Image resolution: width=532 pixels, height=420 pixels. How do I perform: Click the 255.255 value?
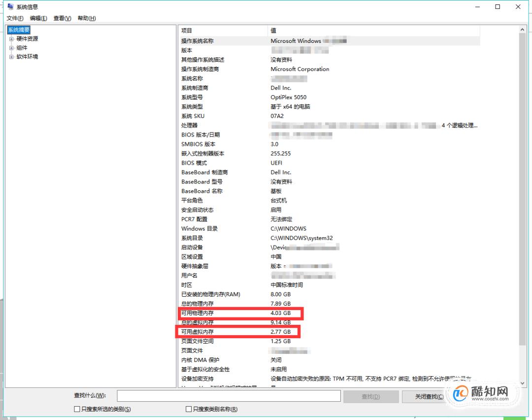(x=281, y=153)
